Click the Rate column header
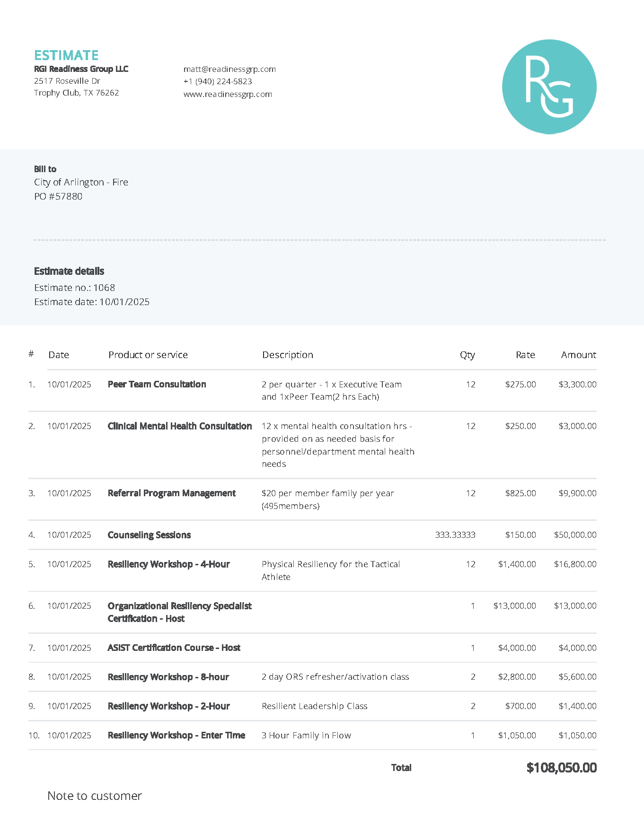The height and width of the screenshot is (833, 644). pos(525,355)
